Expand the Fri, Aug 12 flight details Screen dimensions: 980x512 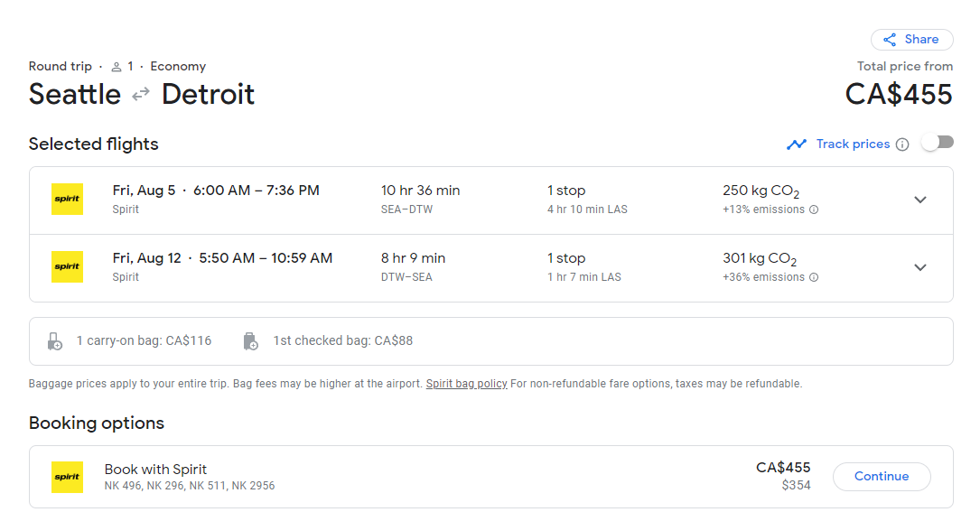(919, 267)
